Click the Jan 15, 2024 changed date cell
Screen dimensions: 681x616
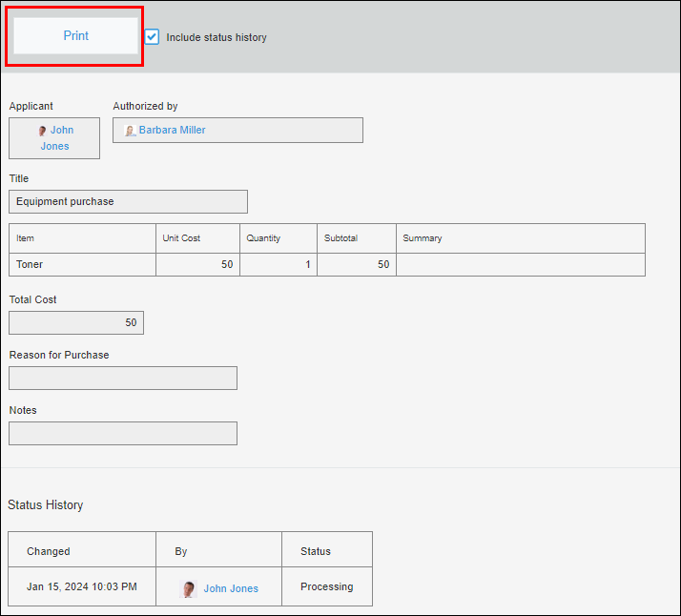point(82,586)
